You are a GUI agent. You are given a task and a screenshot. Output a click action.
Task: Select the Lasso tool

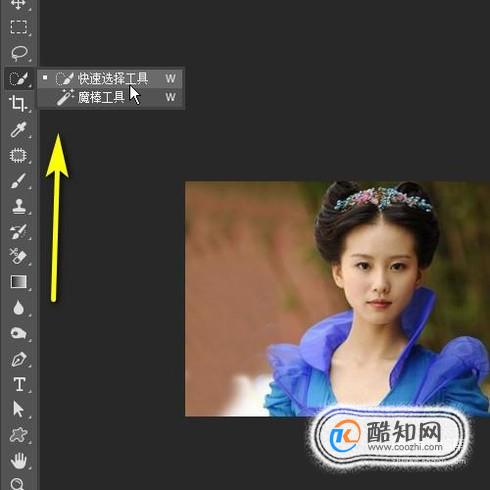tap(19, 53)
